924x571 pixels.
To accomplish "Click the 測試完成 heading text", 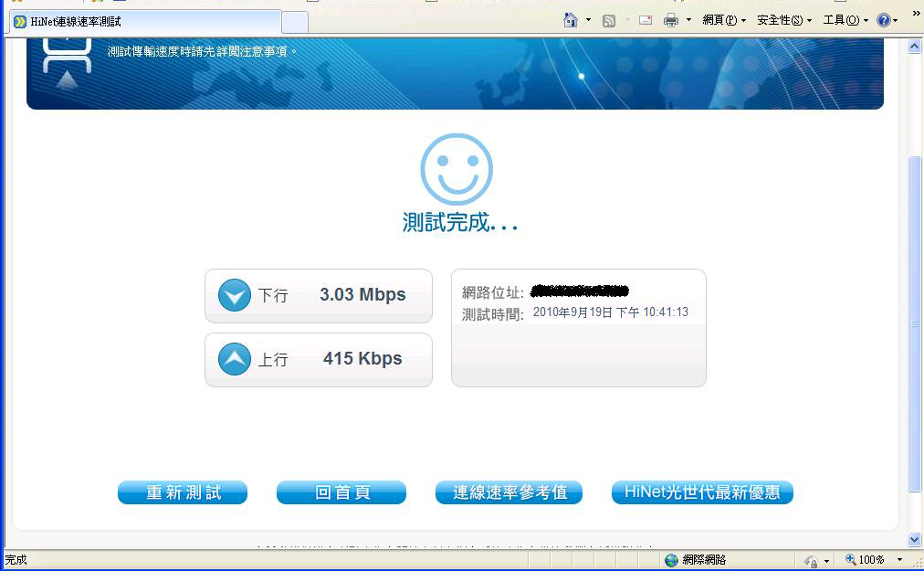I will [459, 222].
